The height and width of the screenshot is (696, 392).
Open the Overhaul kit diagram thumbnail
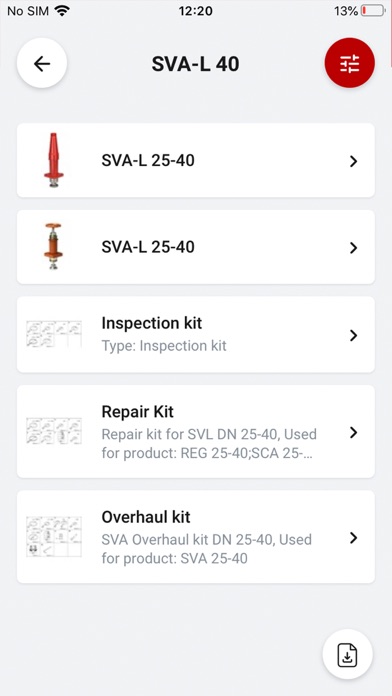[54, 537]
